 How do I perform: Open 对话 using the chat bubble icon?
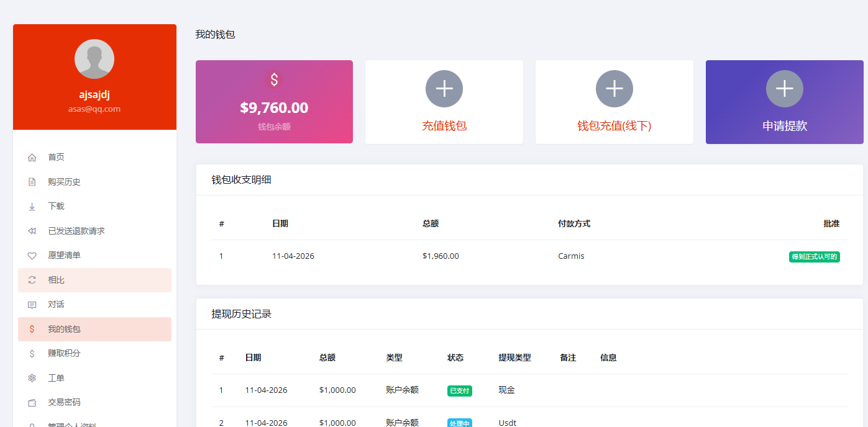tap(32, 304)
